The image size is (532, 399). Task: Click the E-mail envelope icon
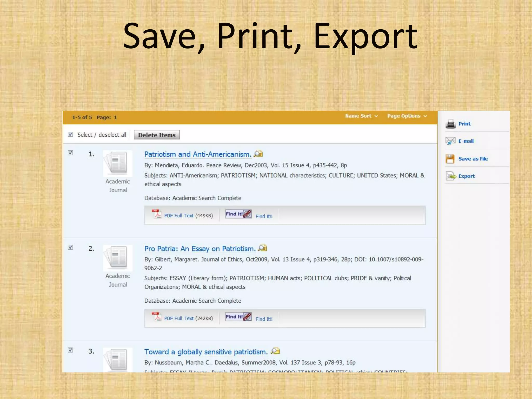(x=450, y=141)
